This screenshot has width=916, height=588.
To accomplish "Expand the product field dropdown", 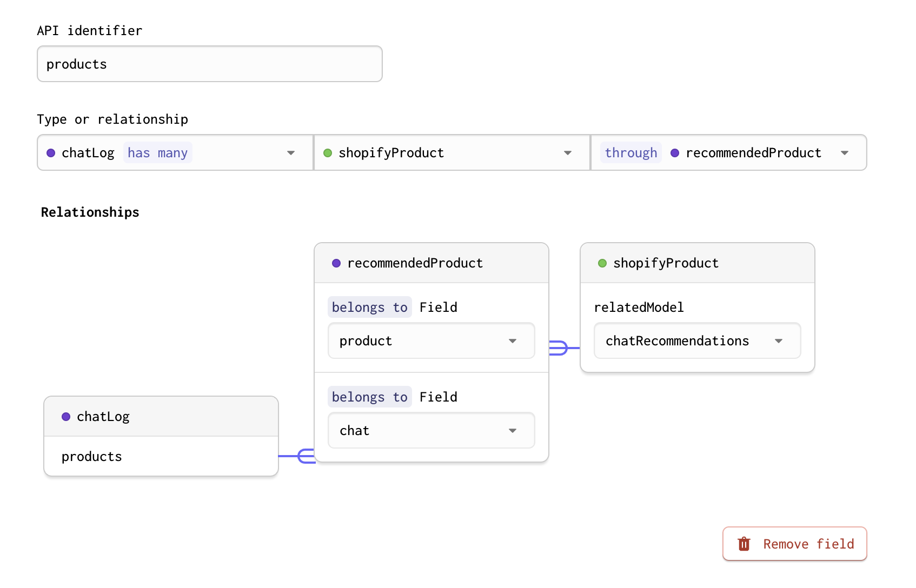I will coord(432,340).
